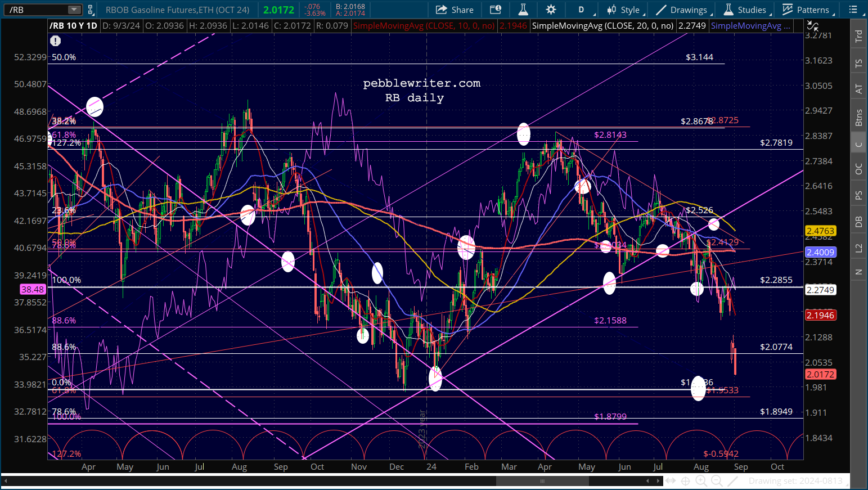
Task: Click the pebblewriter.com chart text note
Action: coord(422,83)
